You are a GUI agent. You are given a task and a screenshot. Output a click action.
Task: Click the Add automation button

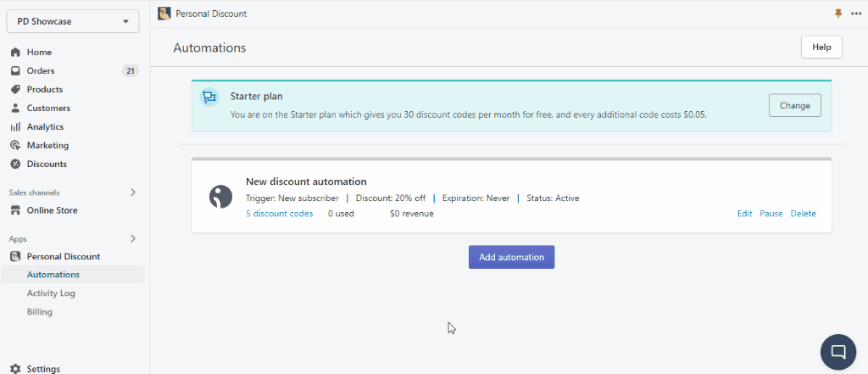[x=511, y=257]
